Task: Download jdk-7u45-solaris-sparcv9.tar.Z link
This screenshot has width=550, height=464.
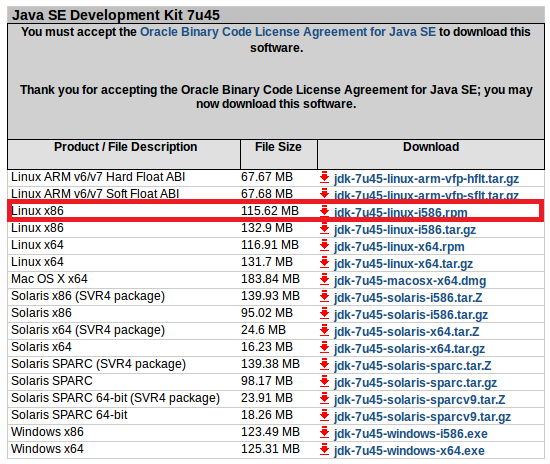Action: click(420, 400)
